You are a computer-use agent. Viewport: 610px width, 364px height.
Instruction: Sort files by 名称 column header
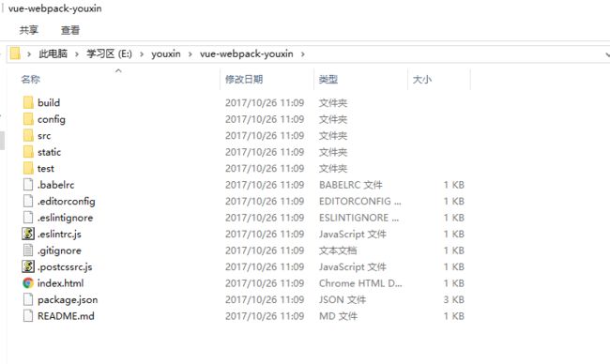[x=31, y=80]
